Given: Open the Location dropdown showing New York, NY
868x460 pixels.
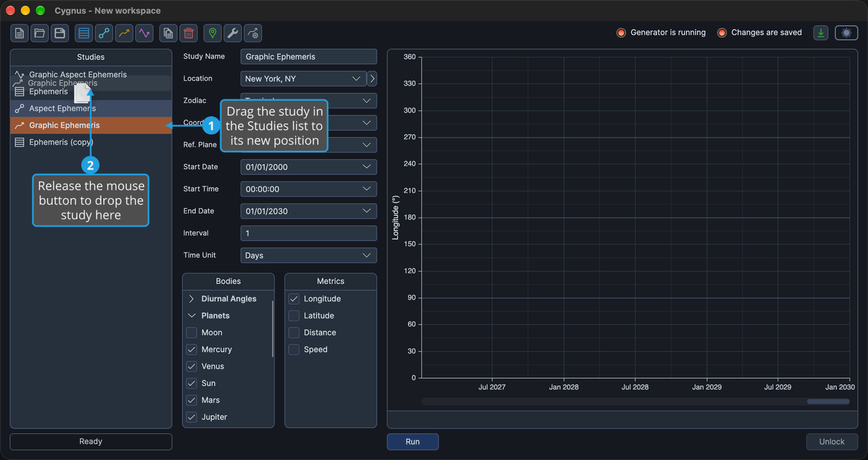Looking at the screenshot, I should coord(303,79).
